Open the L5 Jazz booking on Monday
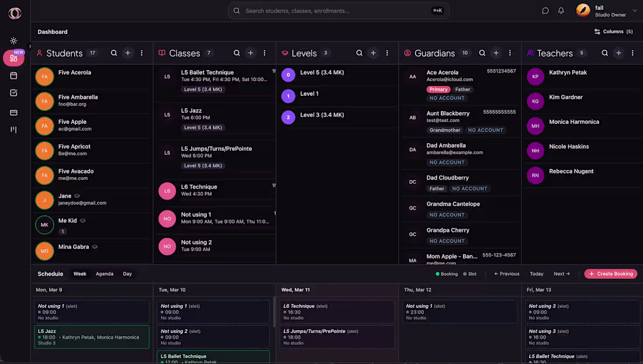 pos(92,337)
